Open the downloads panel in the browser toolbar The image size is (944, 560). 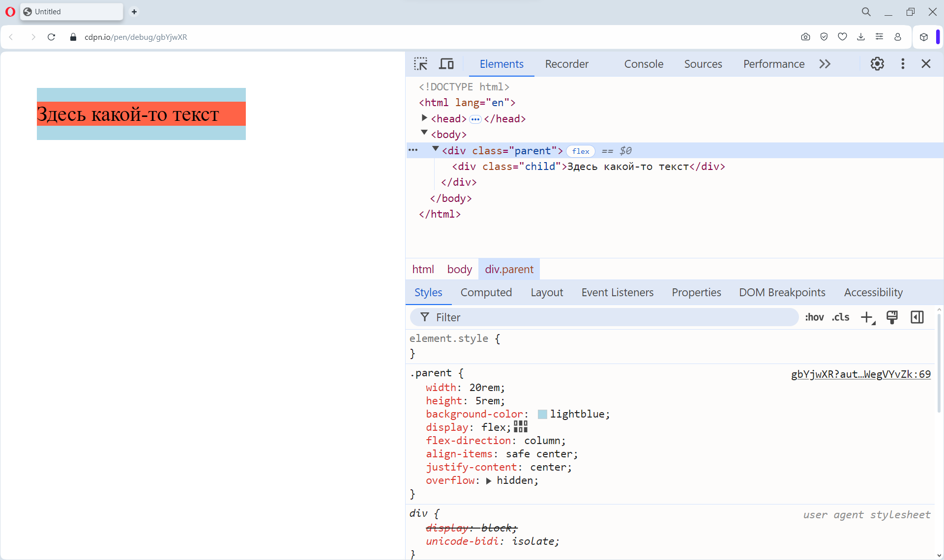click(x=861, y=37)
